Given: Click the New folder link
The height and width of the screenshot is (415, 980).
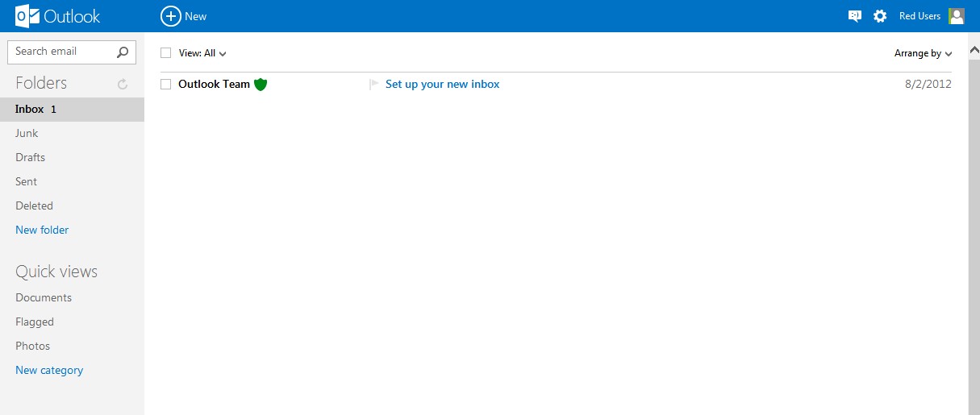Looking at the screenshot, I should (42, 230).
